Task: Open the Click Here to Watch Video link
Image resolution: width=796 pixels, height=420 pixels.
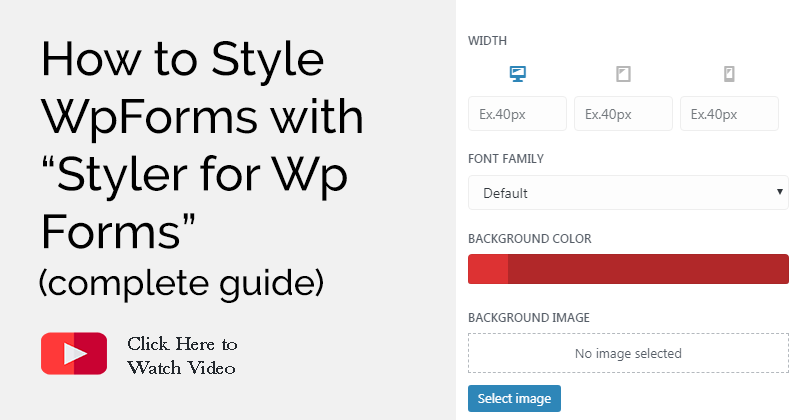Action: pyautogui.click(x=182, y=356)
